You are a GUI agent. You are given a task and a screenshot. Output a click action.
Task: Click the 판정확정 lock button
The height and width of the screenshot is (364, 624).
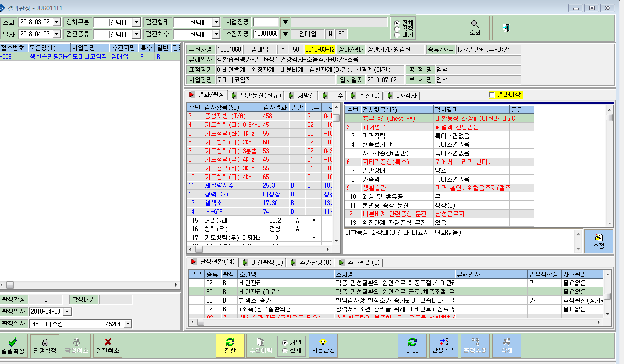pyautogui.click(x=45, y=346)
